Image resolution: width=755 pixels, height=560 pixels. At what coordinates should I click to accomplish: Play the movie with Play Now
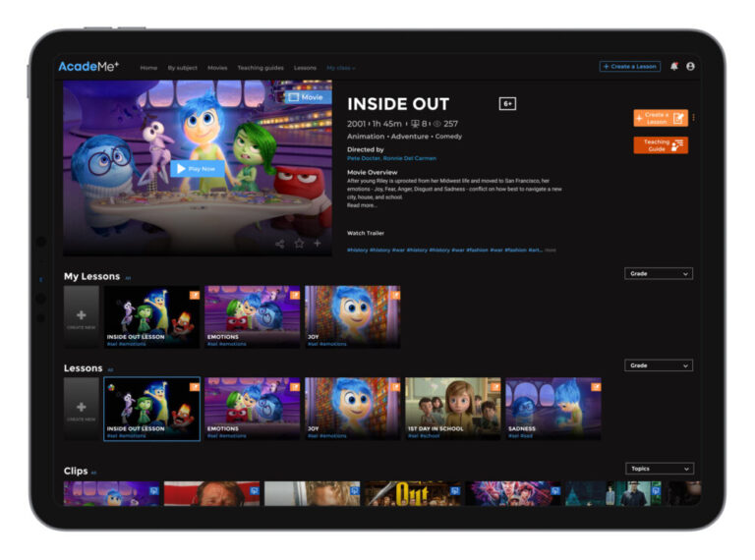198,169
